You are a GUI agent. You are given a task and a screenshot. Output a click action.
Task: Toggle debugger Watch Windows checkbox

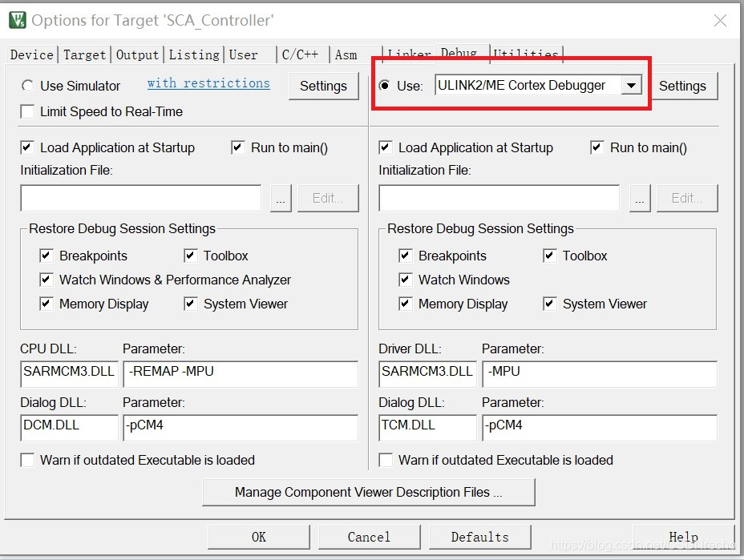[405, 280]
